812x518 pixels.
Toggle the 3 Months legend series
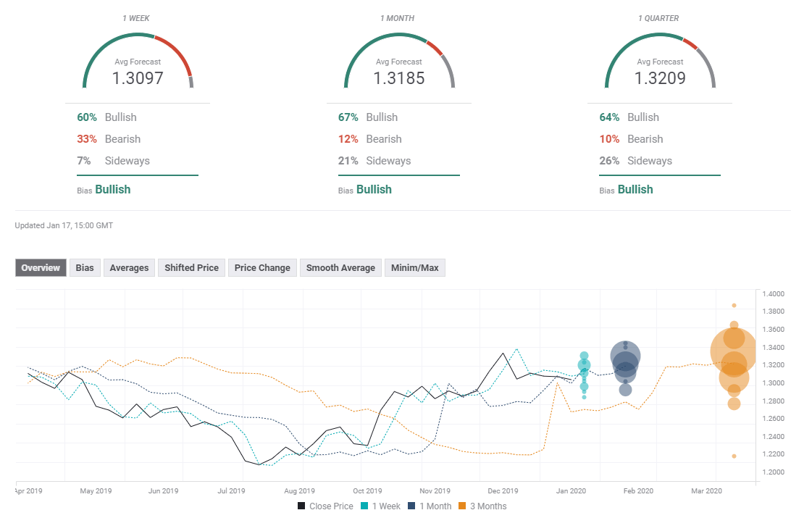tap(482, 506)
